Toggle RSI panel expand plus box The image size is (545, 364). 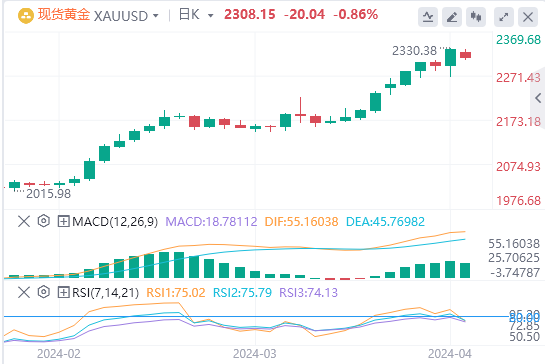point(64,292)
